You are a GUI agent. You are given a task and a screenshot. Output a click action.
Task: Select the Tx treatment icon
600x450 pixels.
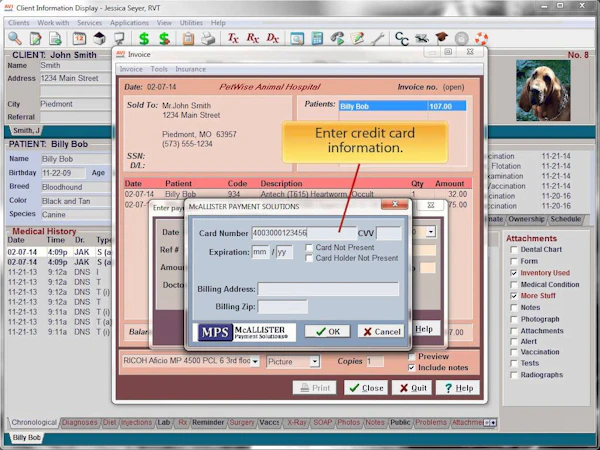point(233,38)
